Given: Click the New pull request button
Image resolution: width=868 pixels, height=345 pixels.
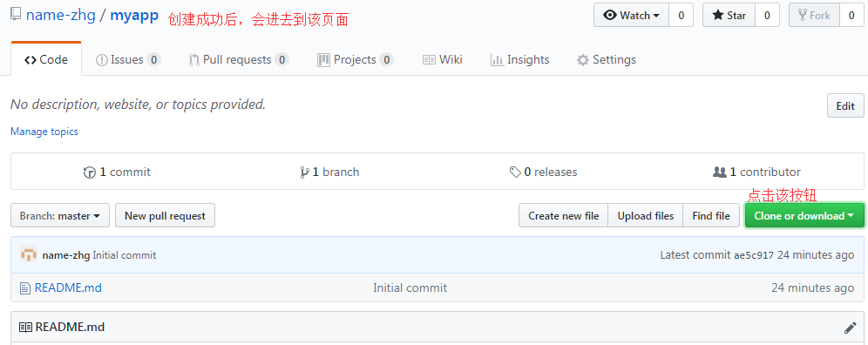Looking at the screenshot, I should (x=165, y=215).
